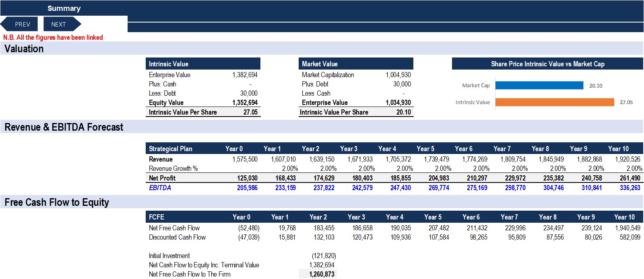Select Year 10 revenue 1,920,526
This screenshot has height=279, width=644.
coord(627,159)
